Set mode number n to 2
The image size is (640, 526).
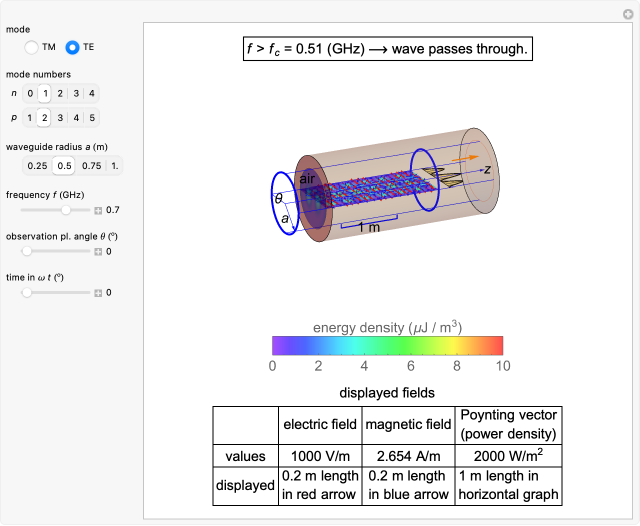pyautogui.click(x=60, y=94)
